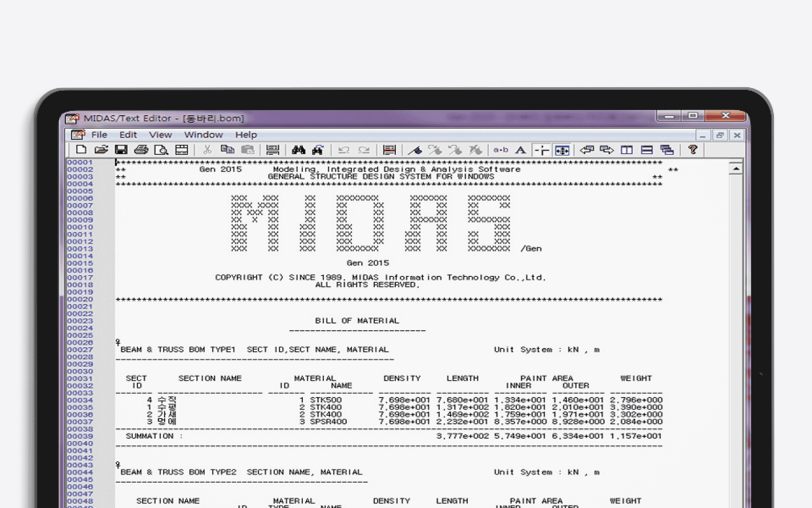This screenshot has height=508, width=812.
Task: Click the GENERAL STRUCTURE DESIGN SYSTEM FOR WINDOWS line
Action: pyautogui.click(x=381, y=177)
